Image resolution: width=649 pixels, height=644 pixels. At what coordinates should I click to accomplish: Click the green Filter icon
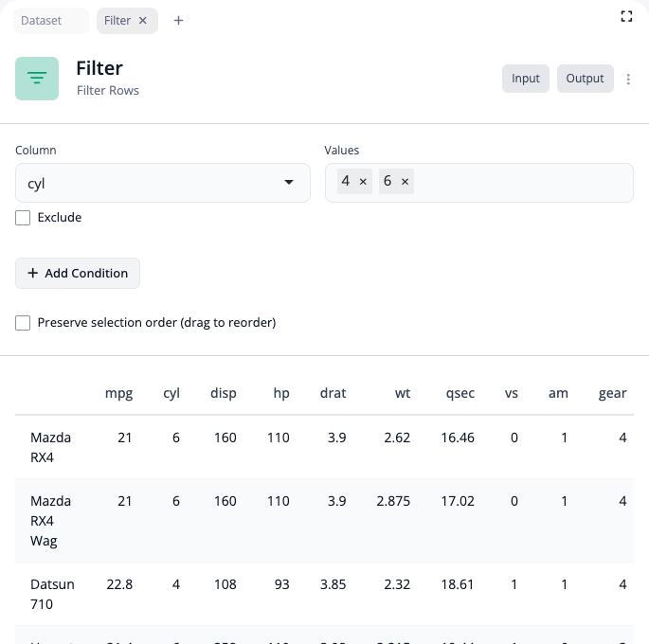click(37, 79)
